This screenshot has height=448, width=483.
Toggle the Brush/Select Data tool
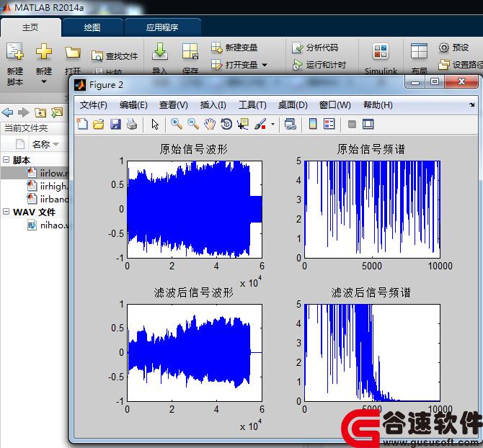pos(260,125)
